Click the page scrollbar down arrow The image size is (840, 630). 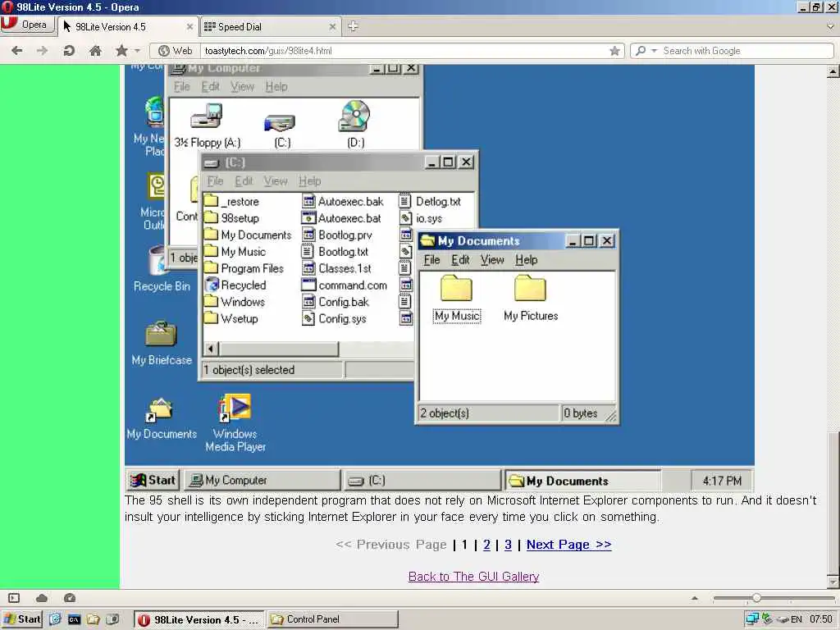[x=833, y=582]
